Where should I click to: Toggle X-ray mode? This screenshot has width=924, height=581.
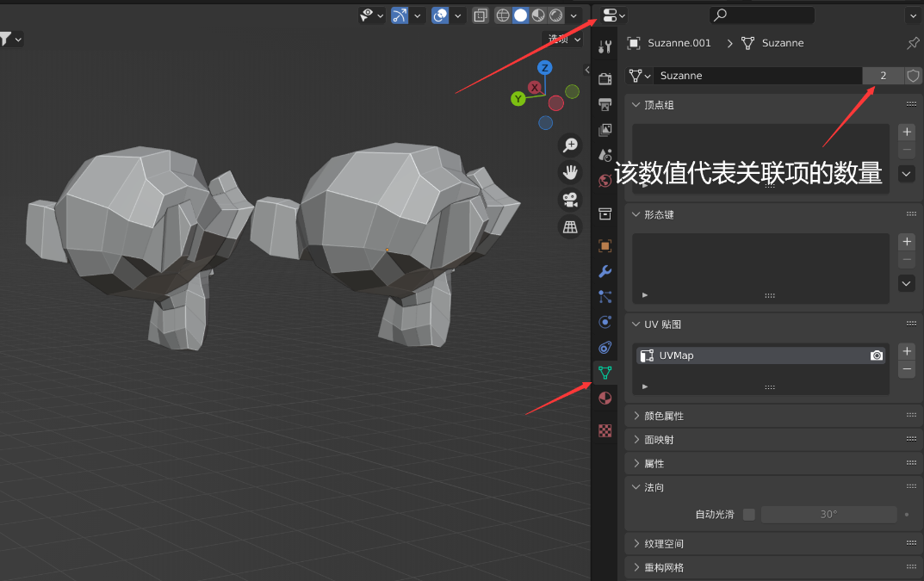(x=481, y=15)
